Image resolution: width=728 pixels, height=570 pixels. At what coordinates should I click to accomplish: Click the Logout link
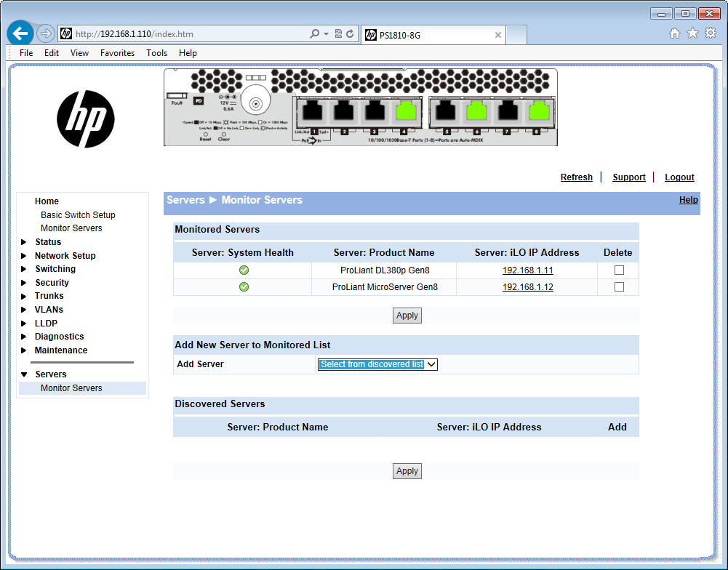click(679, 177)
